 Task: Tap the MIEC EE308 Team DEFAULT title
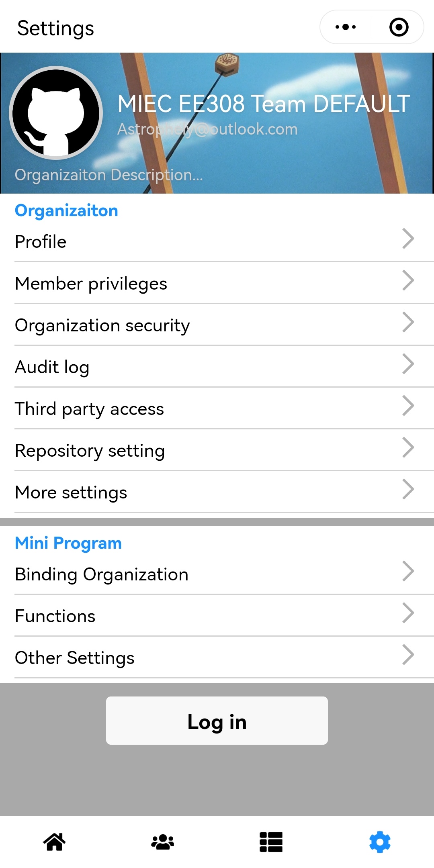[264, 104]
